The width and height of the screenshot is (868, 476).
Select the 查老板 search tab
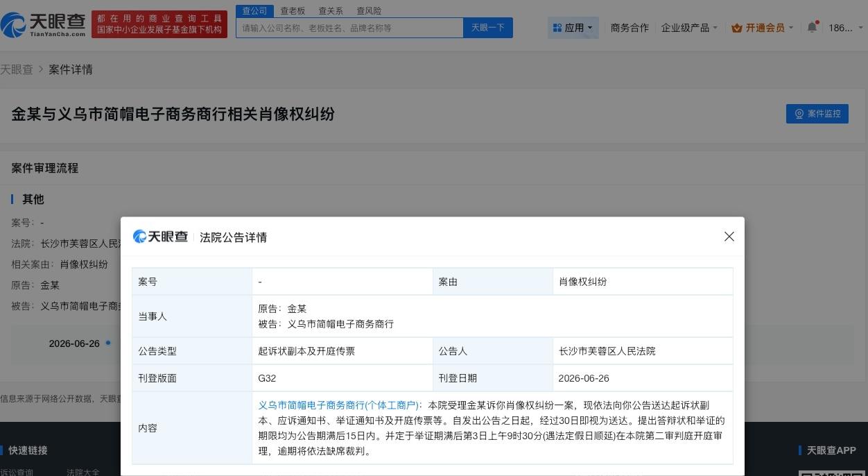pyautogui.click(x=293, y=11)
